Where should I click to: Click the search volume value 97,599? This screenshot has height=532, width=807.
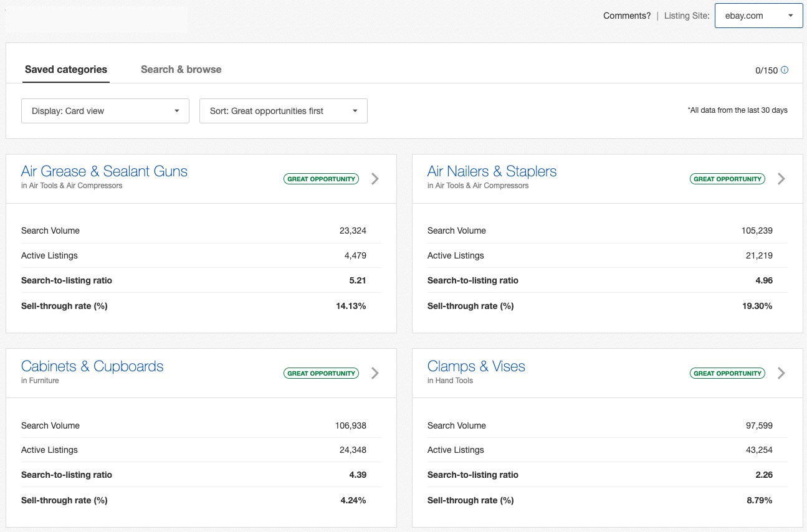(x=759, y=425)
